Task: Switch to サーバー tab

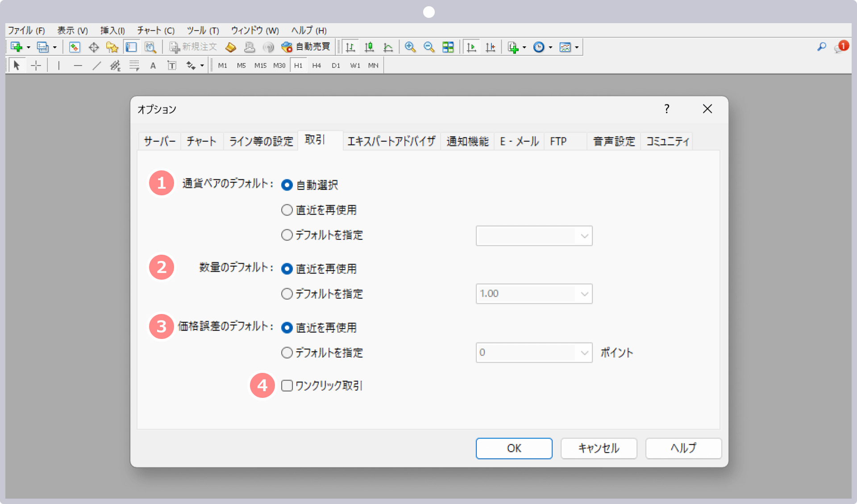Action: tap(159, 141)
